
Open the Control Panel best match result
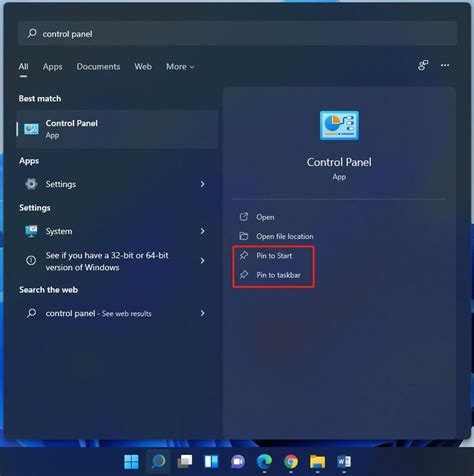(117, 129)
